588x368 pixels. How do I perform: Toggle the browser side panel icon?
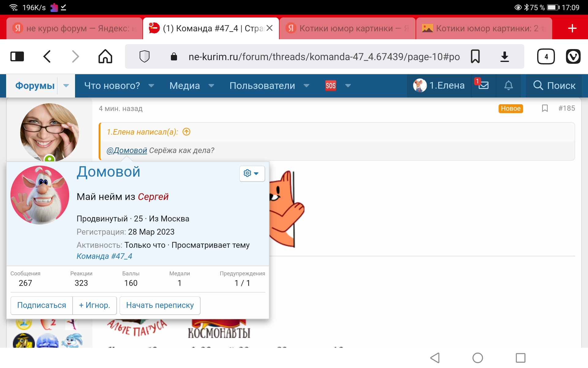(x=17, y=56)
